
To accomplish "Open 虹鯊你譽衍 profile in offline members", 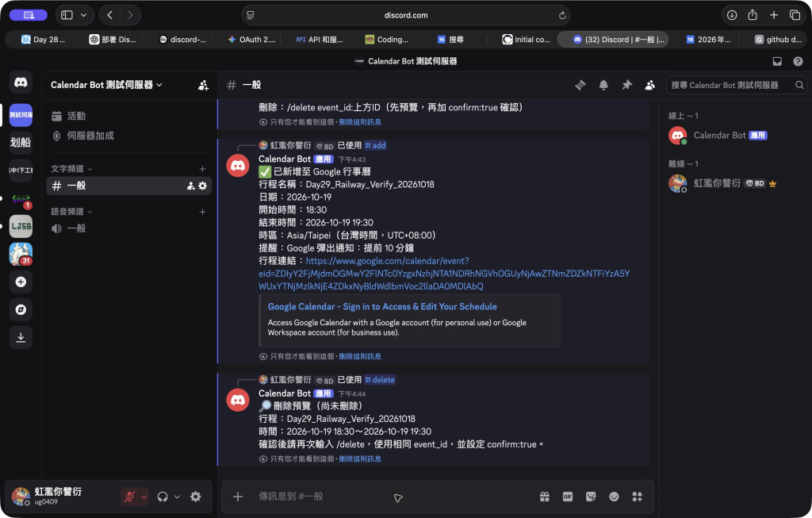I will (734, 183).
